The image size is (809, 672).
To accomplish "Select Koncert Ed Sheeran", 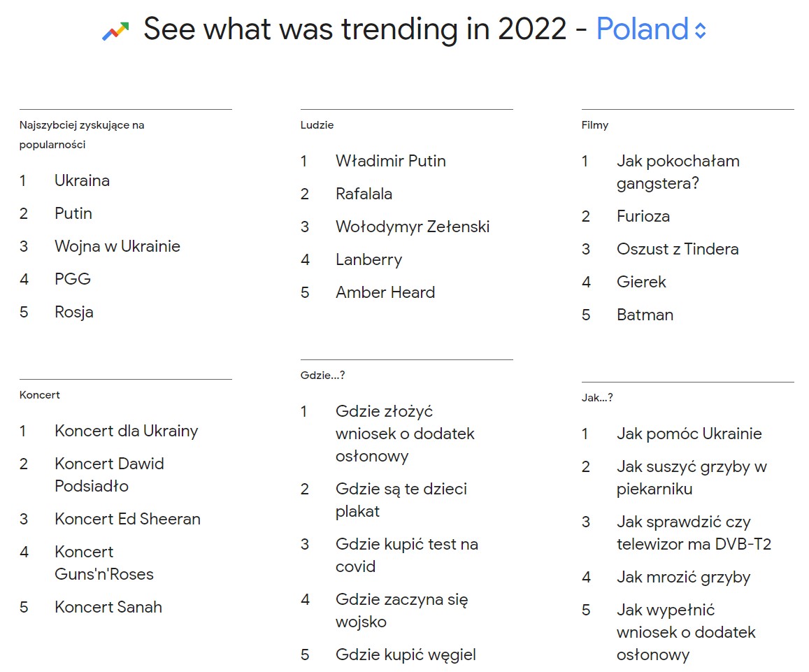I will pyautogui.click(x=127, y=519).
